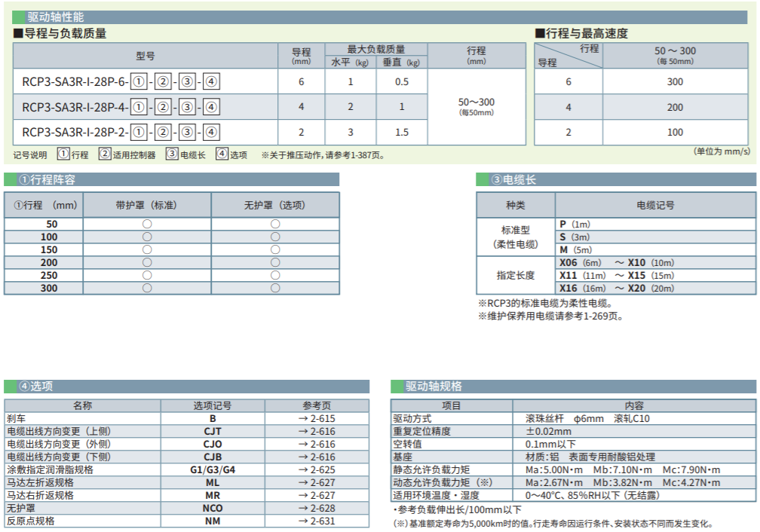This screenshot has height=532, width=760.
Task: Select stroke 50 in the stroke lineup table
Action: coord(52,224)
